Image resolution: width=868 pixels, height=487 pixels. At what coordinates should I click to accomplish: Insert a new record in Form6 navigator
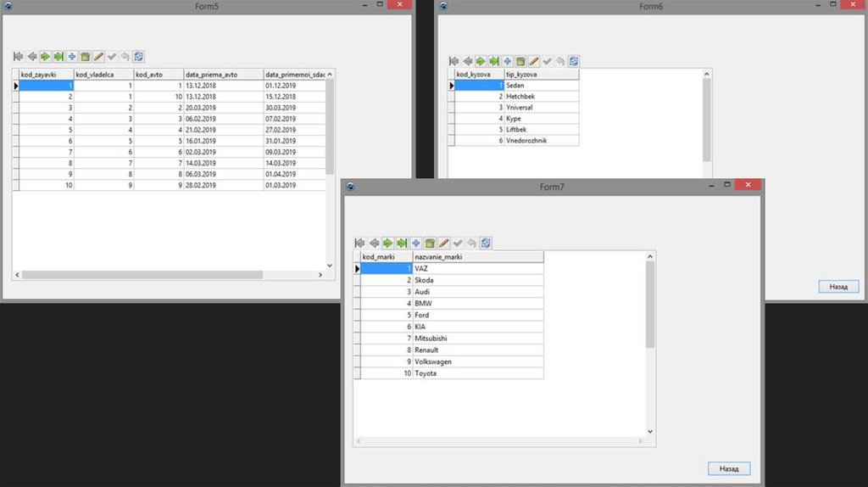(x=507, y=61)
